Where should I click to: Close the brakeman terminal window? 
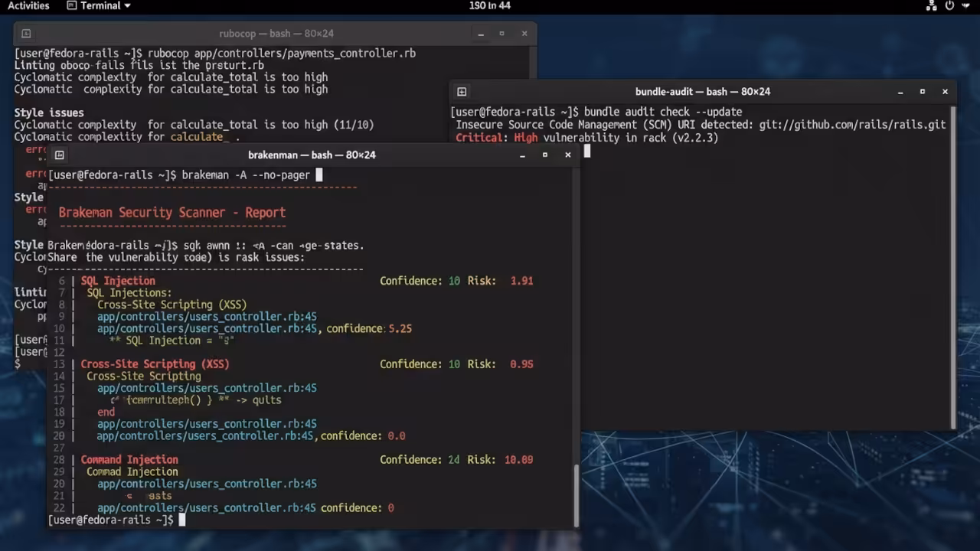(x=567, y=155)
